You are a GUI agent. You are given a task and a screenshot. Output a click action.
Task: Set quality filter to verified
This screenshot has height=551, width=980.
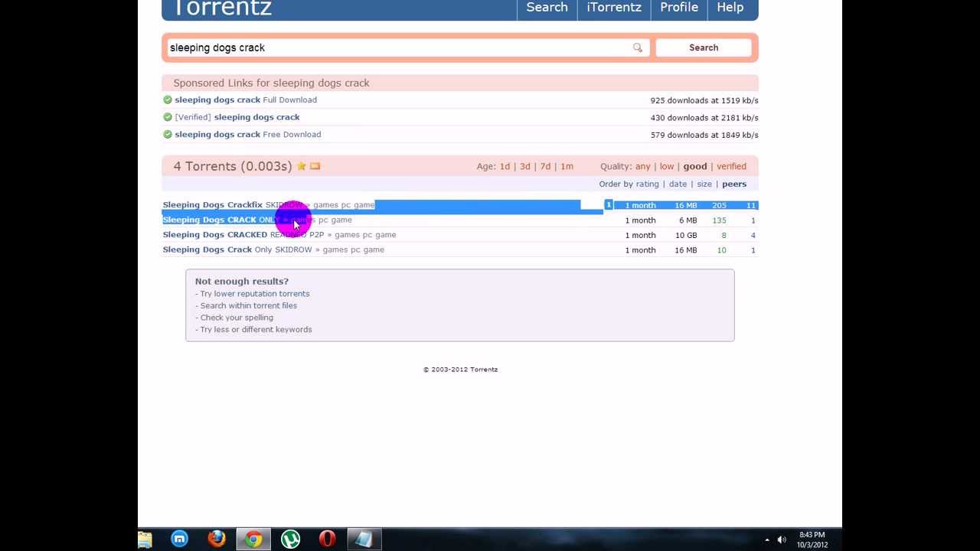[731, 166]
